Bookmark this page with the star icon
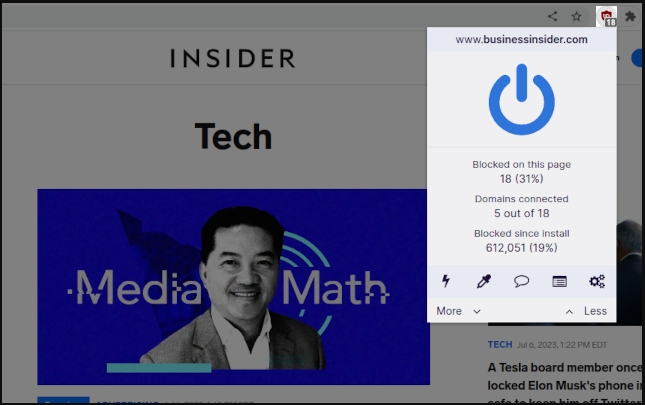This screenshot has height=405, width=645. point(576,16)
